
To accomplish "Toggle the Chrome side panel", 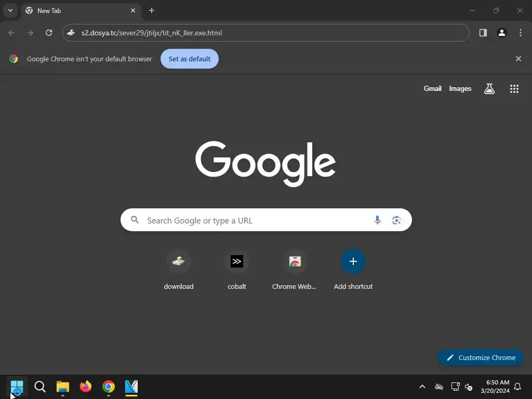I will (x=483, y=33).
